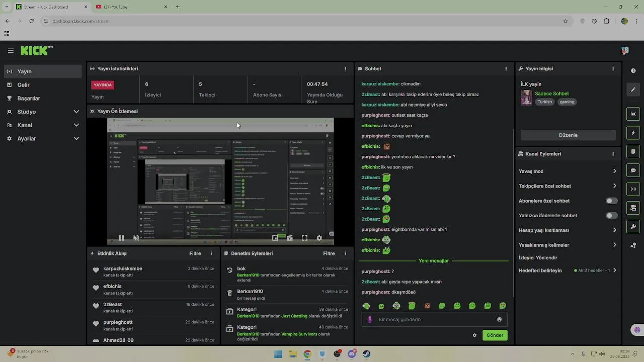This screenshot has height=362, width=644.
Task: Open Filtre in Denetim Eylemleri panel
Action: (x=329, y=254)
